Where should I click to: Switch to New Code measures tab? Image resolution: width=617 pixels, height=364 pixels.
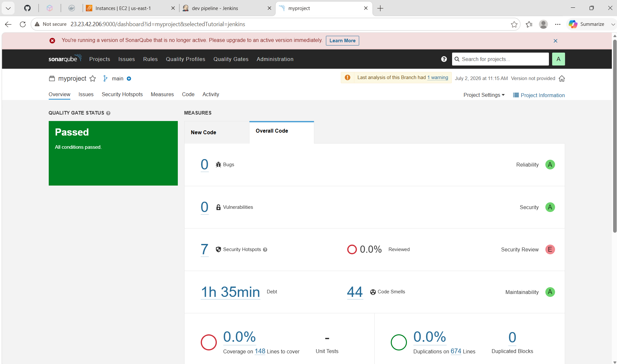tap(217, 132)
